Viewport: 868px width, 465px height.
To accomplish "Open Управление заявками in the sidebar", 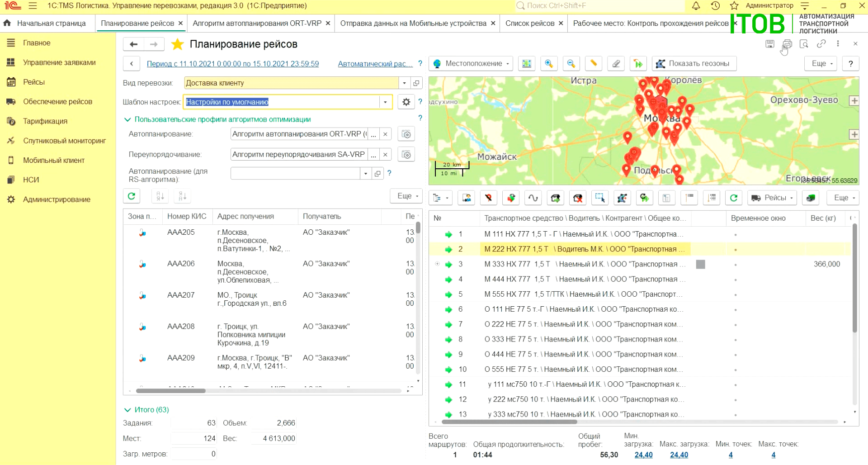I will click(59, 63).
